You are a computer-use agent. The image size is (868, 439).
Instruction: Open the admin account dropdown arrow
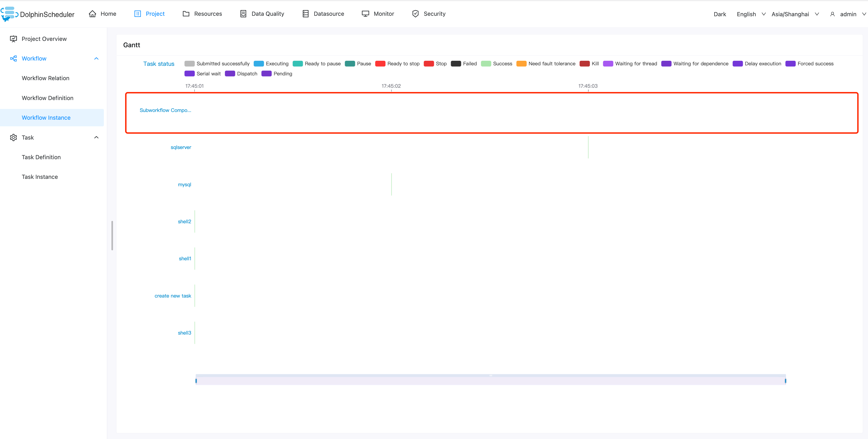864,14
